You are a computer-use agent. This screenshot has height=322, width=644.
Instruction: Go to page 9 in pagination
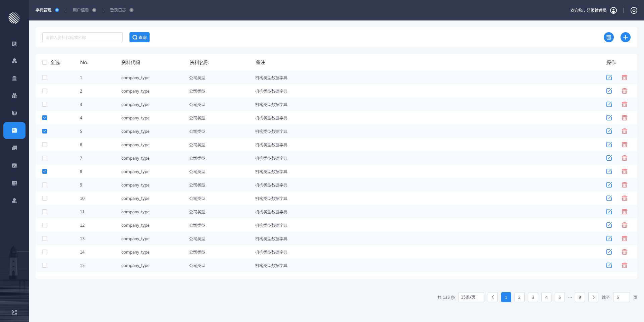tap(580, 297)
